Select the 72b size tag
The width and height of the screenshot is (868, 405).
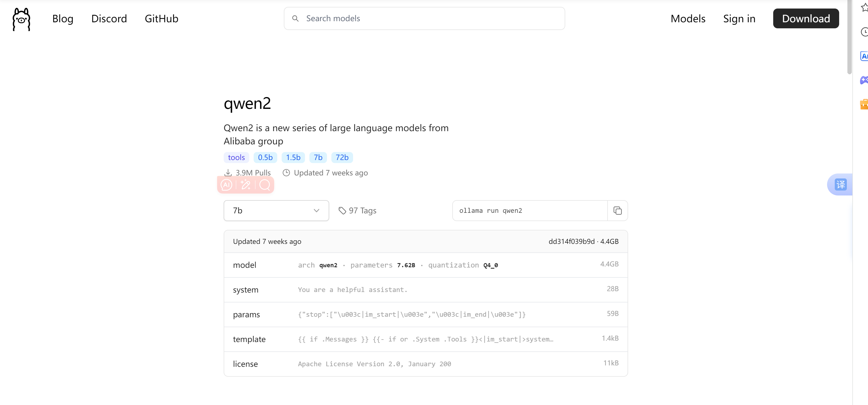click(342, 158)
